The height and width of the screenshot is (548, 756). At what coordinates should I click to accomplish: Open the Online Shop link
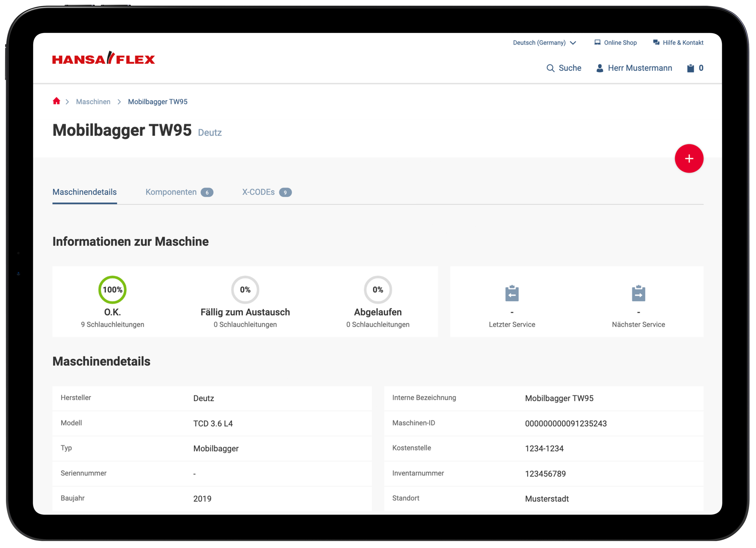tap(615, 43)
